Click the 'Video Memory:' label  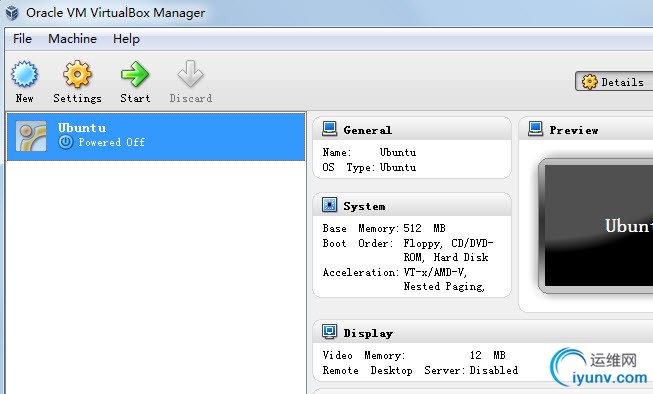click(x=364, y=355)
